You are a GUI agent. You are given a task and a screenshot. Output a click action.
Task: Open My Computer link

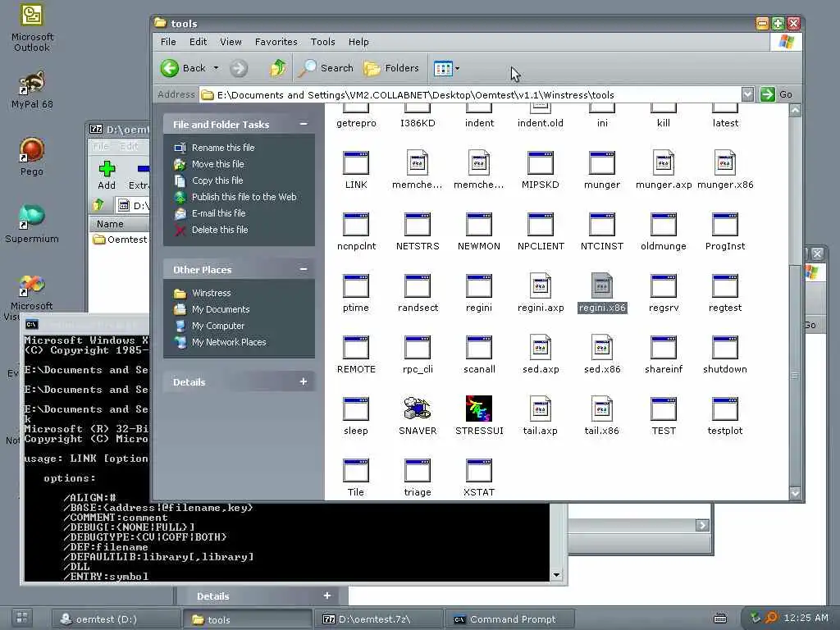click(218, 326)
